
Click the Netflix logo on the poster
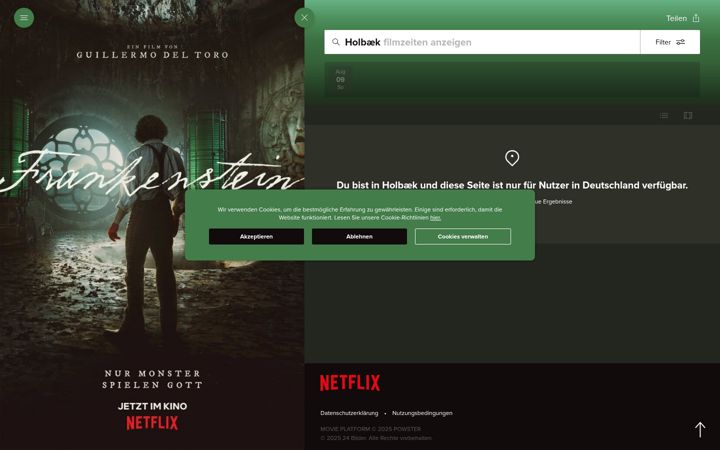pyautogui.click(x=152, y=423)
